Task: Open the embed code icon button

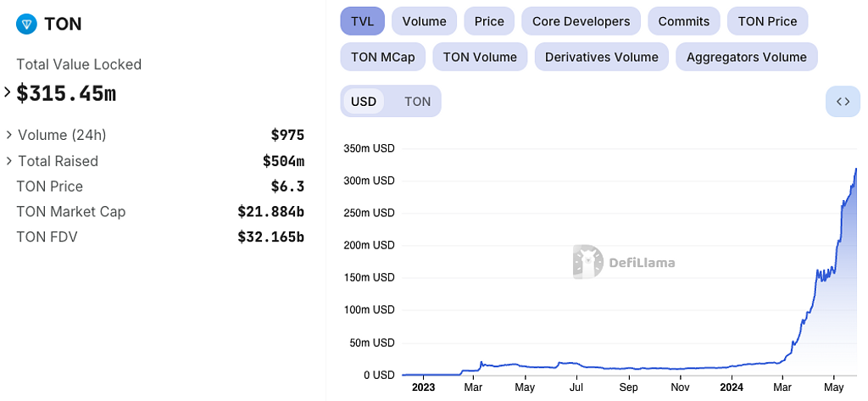Action: 843,102
